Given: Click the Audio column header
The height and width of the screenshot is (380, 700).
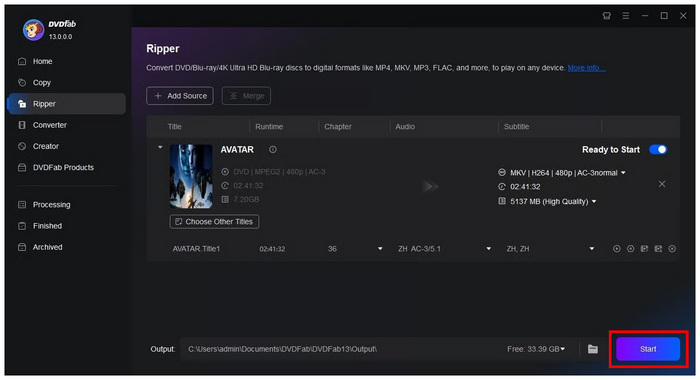Looking at the screenshot, I should [405, 127].
